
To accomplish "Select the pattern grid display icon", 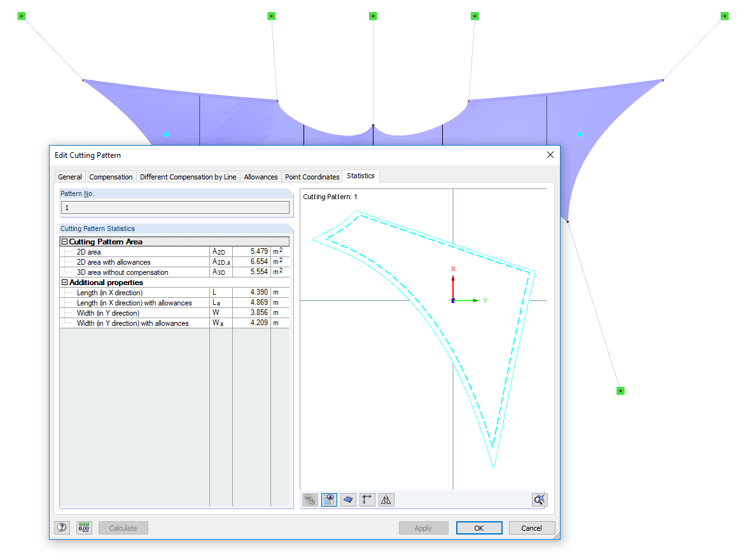I will [310, 500].
